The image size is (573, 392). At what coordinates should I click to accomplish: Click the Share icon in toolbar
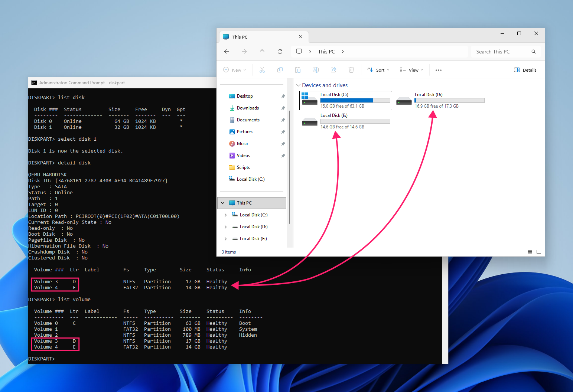[x=333, y=70]
